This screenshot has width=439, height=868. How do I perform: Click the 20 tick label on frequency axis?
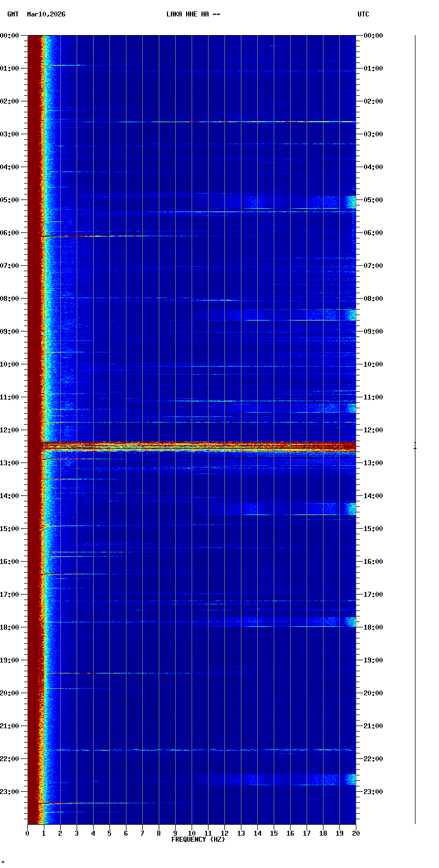pos(356,833)
